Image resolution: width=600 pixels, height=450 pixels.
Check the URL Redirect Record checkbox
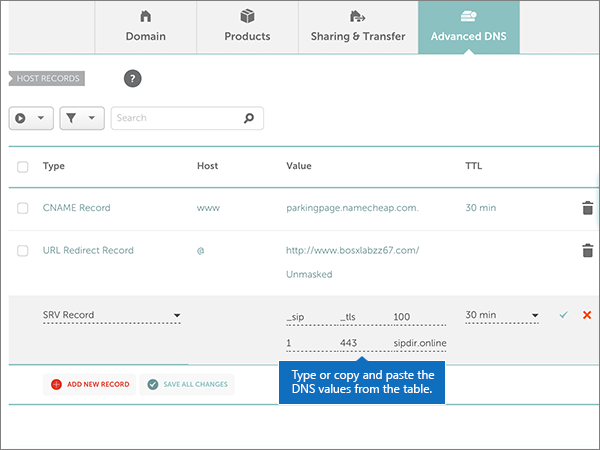click(x=23, y=251)
